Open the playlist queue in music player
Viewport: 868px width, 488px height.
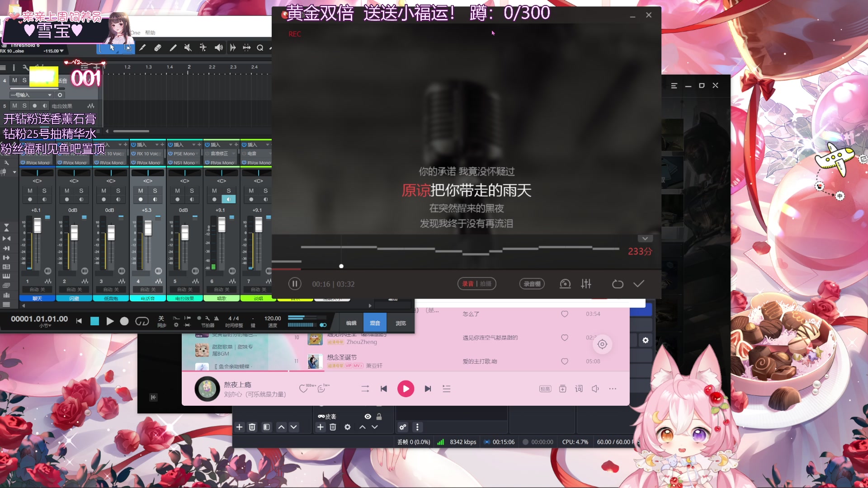pos(447,389)
